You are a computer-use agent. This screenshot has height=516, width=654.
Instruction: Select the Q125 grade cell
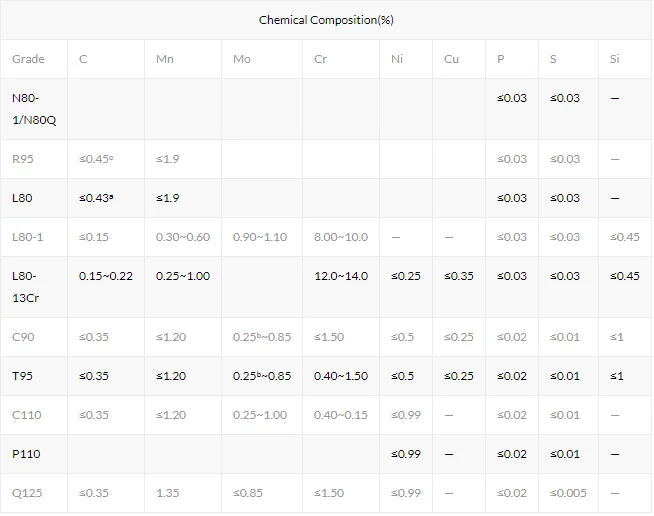(x=27, y=493)
